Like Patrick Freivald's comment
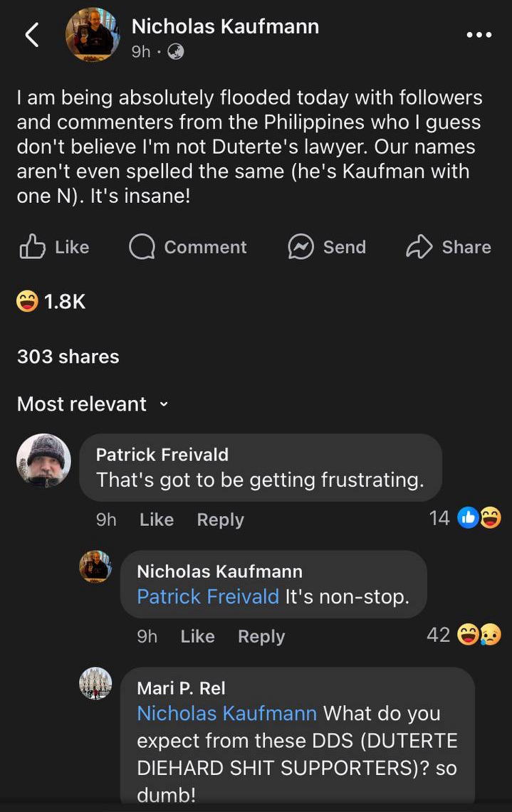The image size is (512, 812). pos(157,520)
